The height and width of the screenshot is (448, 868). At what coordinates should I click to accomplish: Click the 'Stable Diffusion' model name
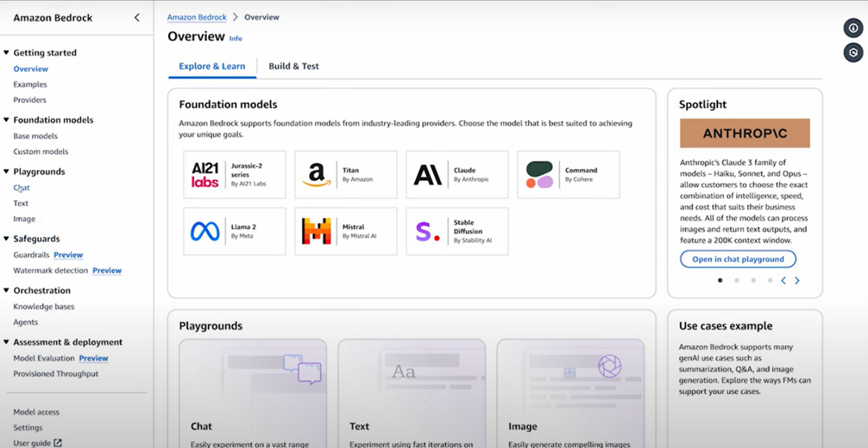[468, 227]
